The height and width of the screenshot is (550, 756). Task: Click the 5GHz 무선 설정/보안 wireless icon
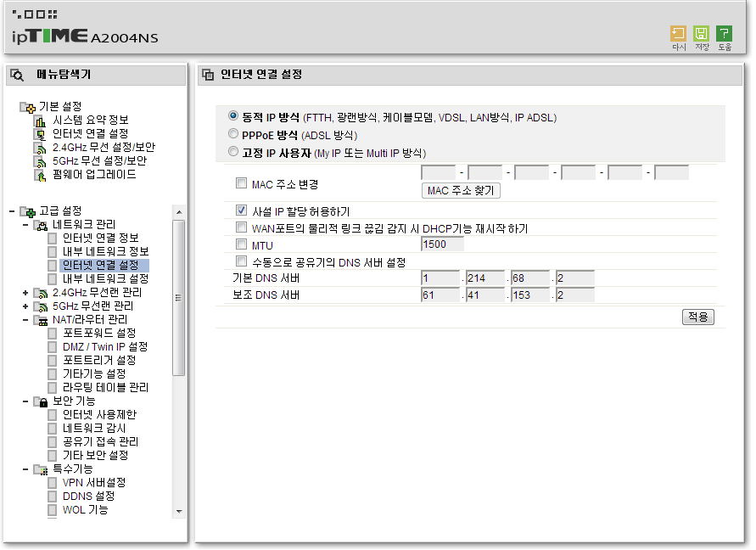[x=41, y=161]
